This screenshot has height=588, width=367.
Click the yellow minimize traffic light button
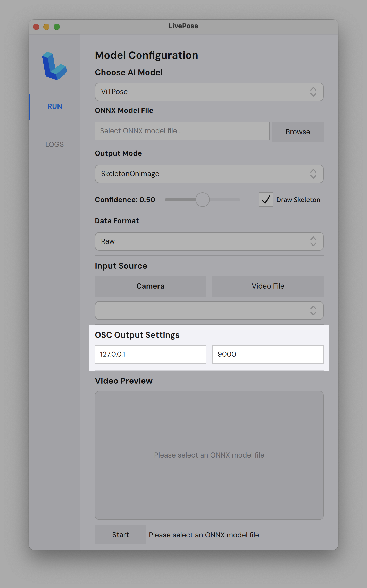pyautogui.click(x=47, y=26)
